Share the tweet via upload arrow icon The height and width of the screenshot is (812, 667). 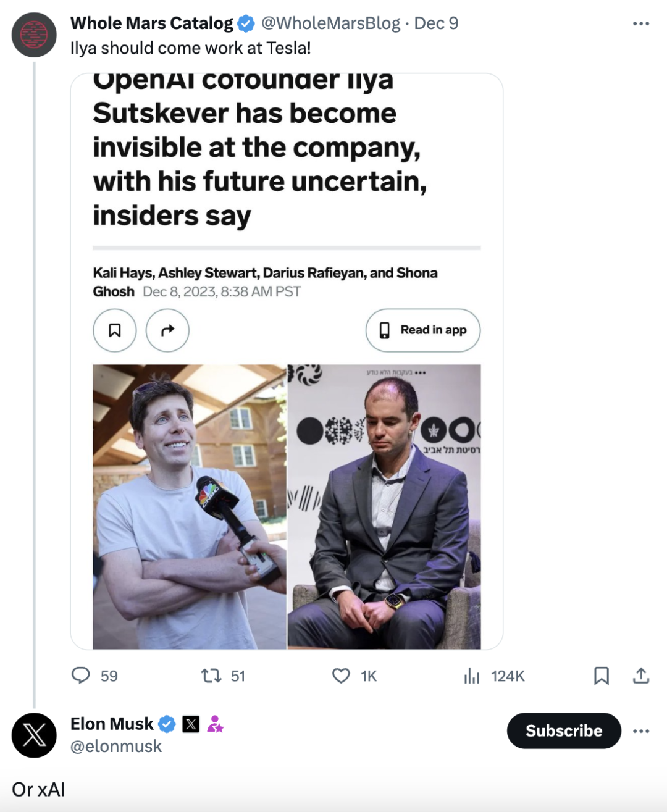641,676
